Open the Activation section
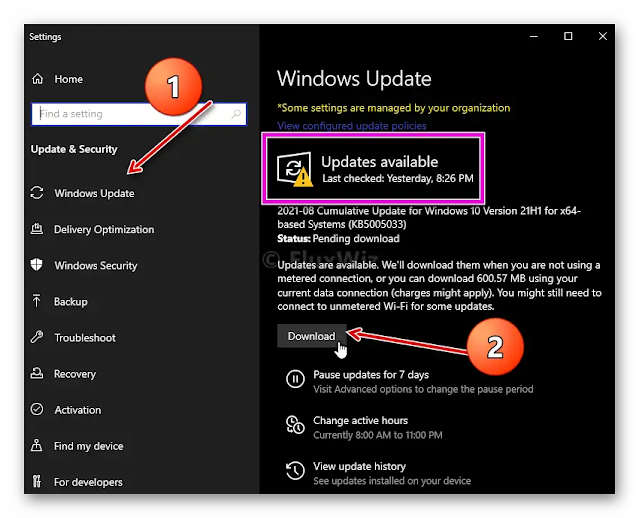Image resolution: width=639 pixels, height=518 pixels. click(x=77, y=410)
